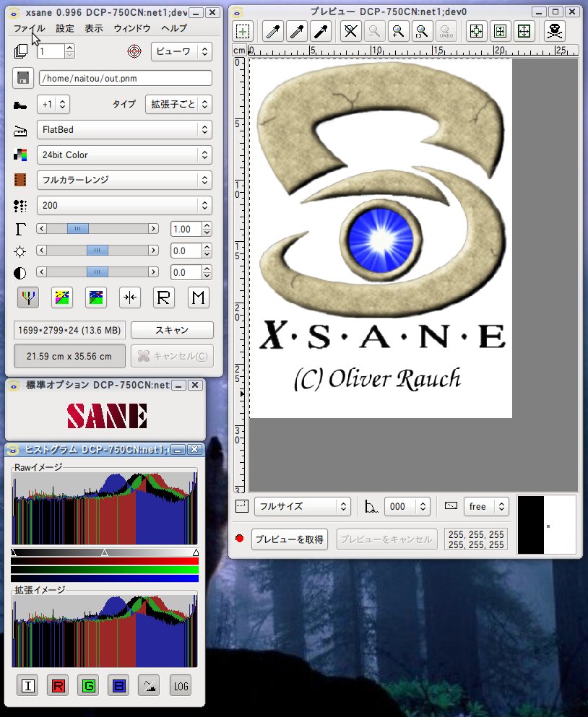The image size is (588, 717).
Task: Toggle the RGB default (three-prong) button
Action: tap(28, 297)
